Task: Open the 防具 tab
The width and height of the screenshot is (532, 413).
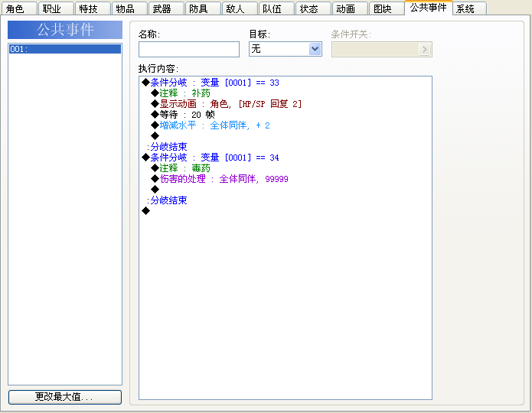Action: coord(203,8)
